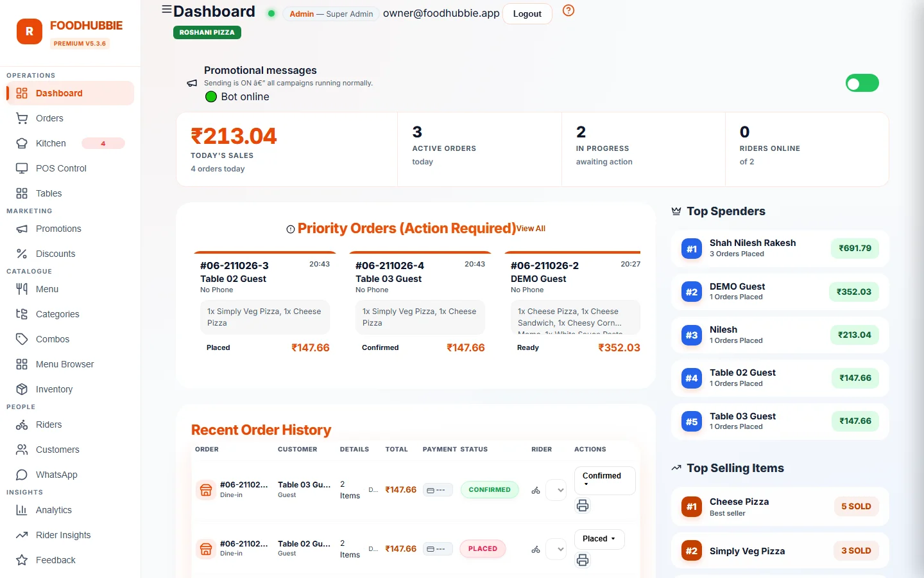The image size is (924, 578).
Task: Open Orders in the sidebar
Action: (x=71, y=118)
